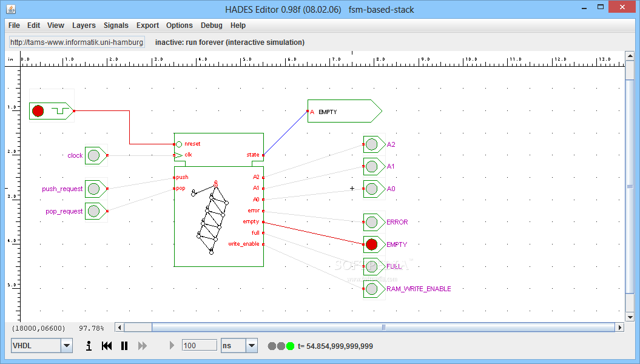This screenshot has width=640, height=364.
Task: Click the full output port label
Action: pos(255,232)
